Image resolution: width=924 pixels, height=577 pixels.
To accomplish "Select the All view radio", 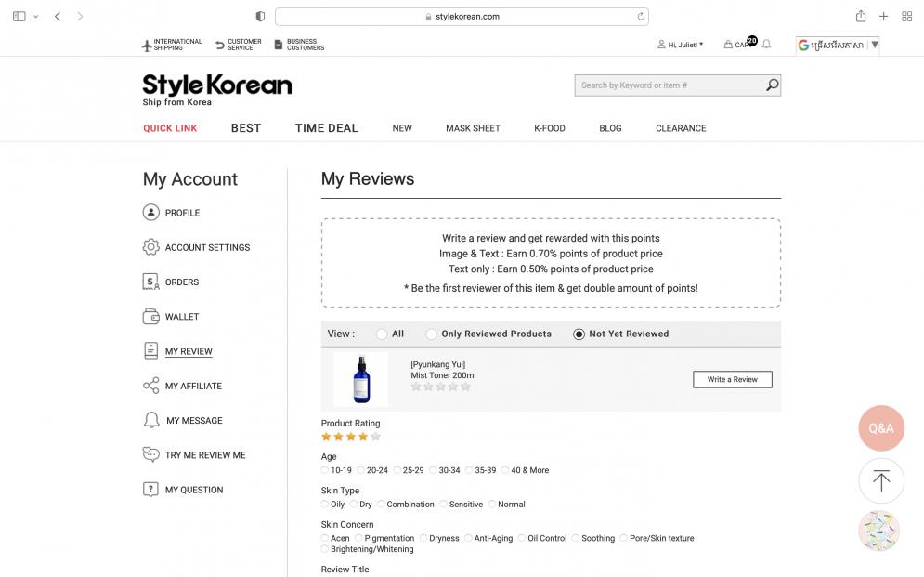I will pyautogui.click(x=382, y=334).
